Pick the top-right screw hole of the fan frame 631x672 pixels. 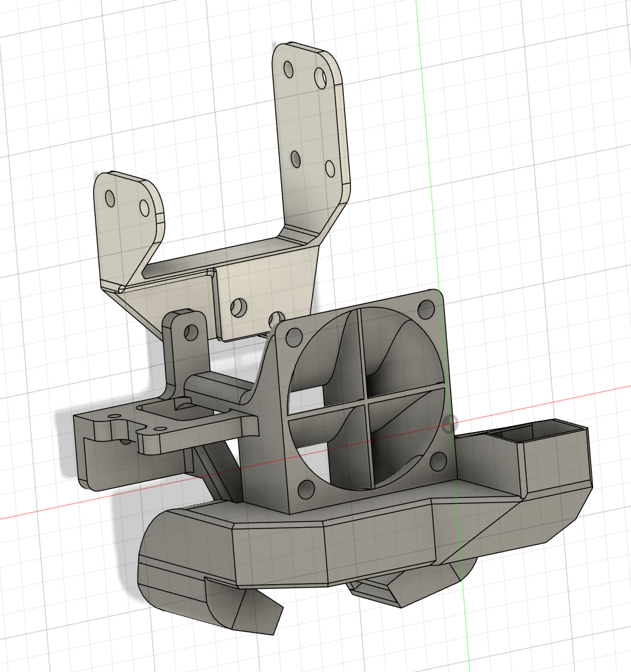[x=426, y=308]
